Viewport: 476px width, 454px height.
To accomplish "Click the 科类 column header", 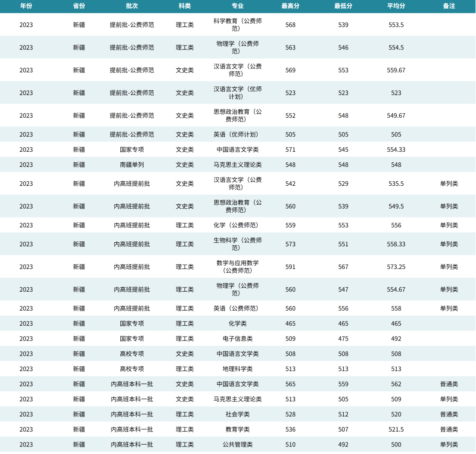I will pos(185,6).
